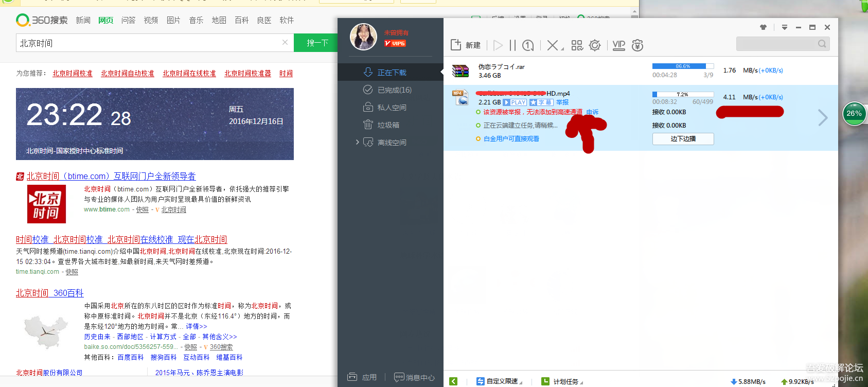Open the settings gear in Xunlei toolbar
Viewport: 868px width, 387px height.
595,45
